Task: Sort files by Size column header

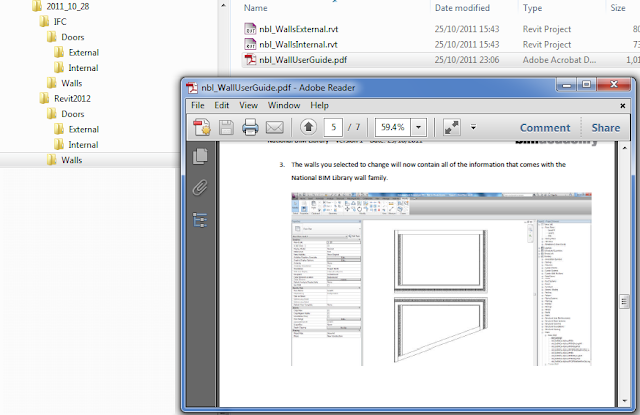Action: [x=618, y=8]
